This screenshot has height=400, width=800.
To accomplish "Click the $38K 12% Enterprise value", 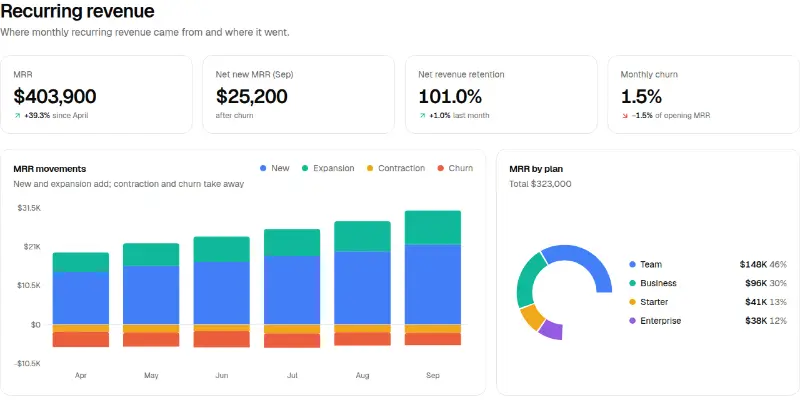I will (x=766, y=321).
